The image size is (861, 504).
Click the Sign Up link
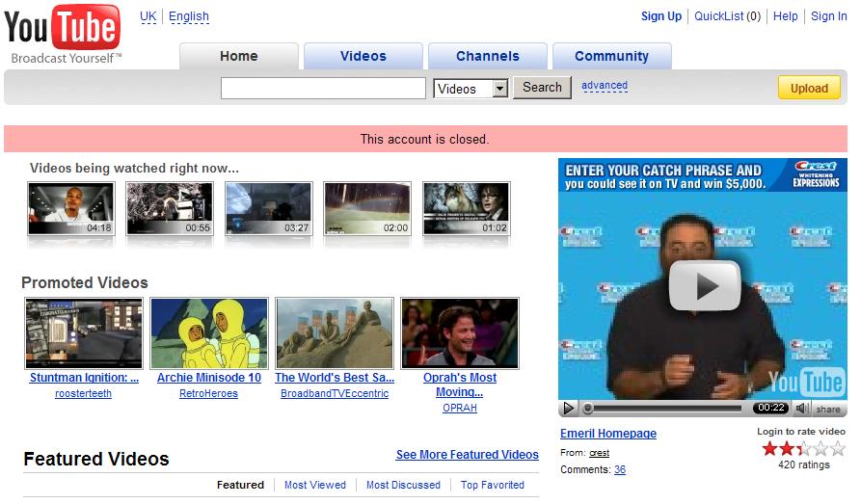[661, 16]
